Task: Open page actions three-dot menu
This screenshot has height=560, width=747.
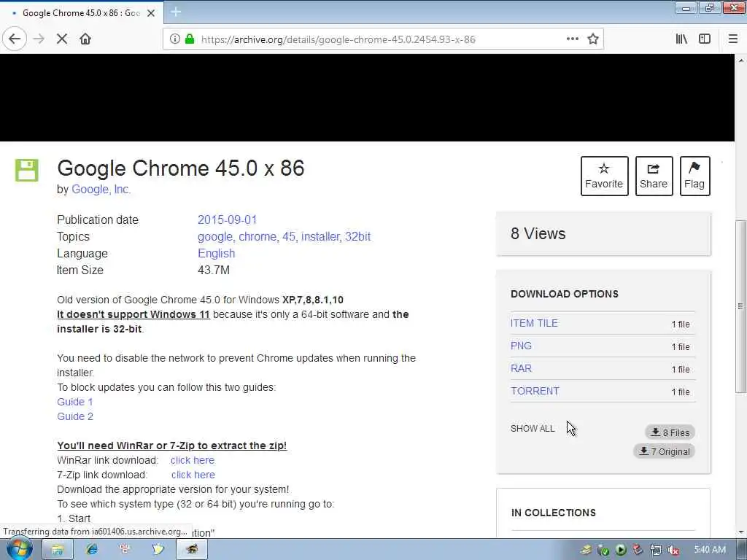Action: 573,39
